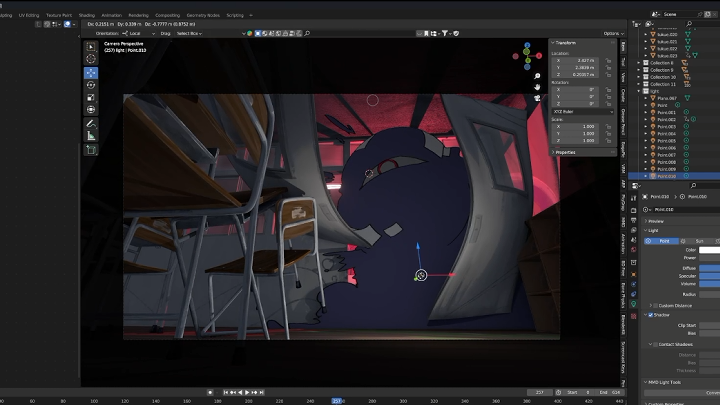Select the 3D Cursor tool
720x405 pixels.
91,59
